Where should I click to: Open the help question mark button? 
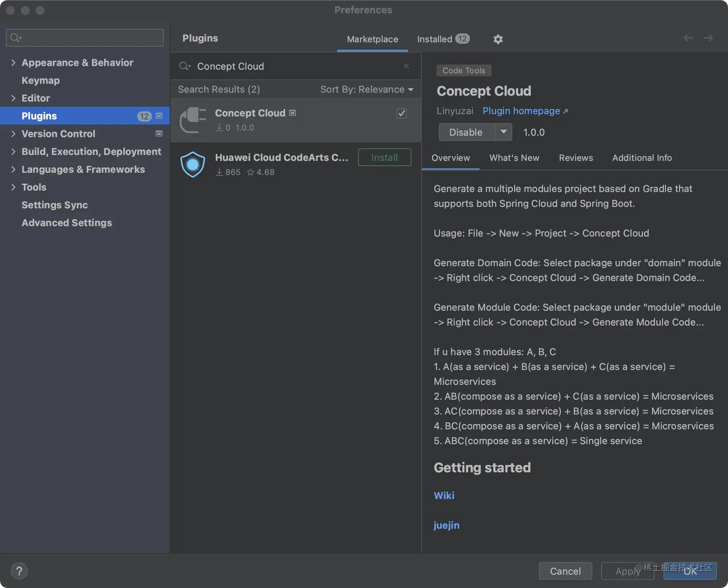pyautogui.click(x=19, y=571)
